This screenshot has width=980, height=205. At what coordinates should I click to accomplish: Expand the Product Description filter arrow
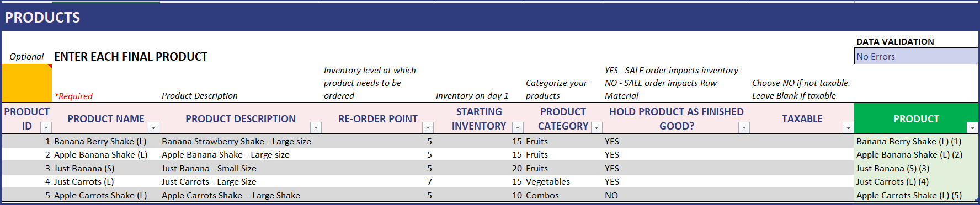[316, 128]
